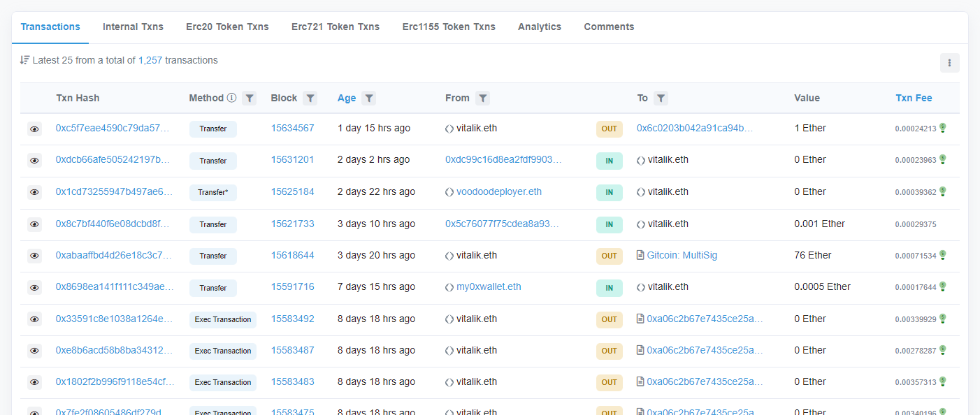Click the Txn Fee column header
Viewport: 980px width, 415px height.
pyautogui.click(x=914, y=98)
